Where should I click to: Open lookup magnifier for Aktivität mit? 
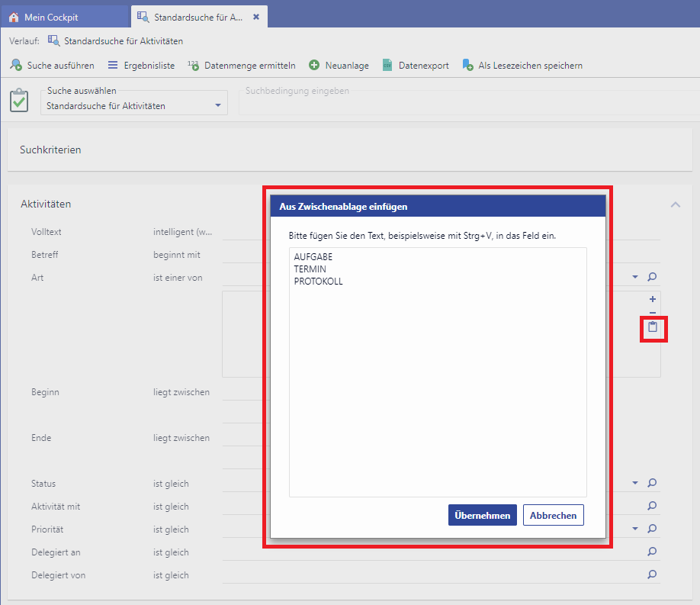(652, 506)
